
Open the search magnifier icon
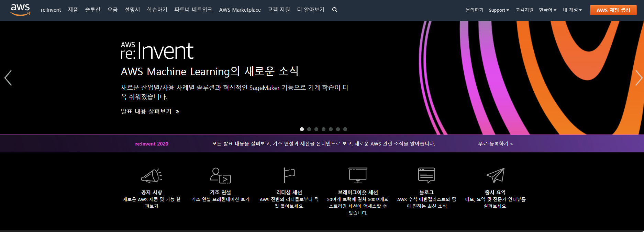(335, 10)
